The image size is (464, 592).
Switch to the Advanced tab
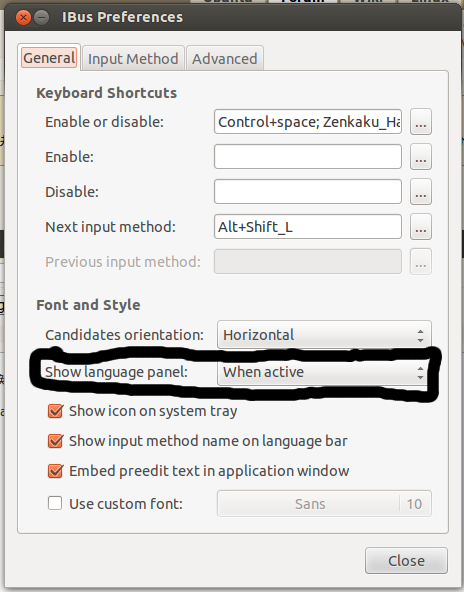click(x=225, y=59)
